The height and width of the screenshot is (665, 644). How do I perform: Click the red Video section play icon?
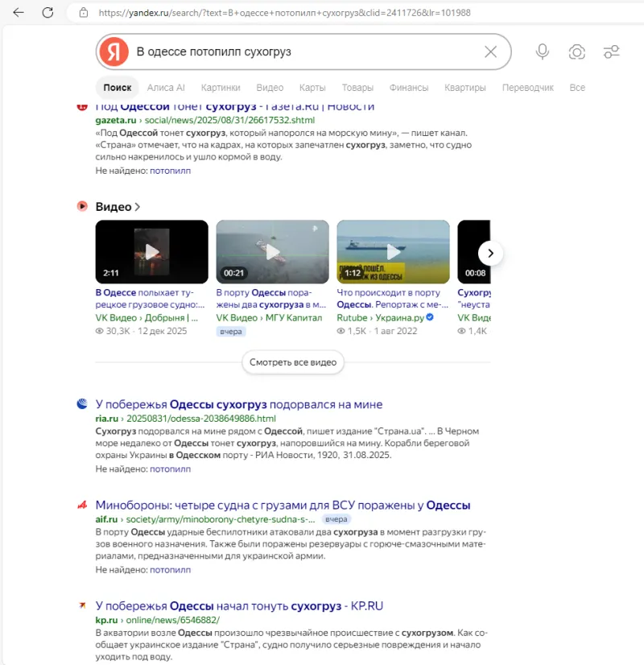coord(82,206)
